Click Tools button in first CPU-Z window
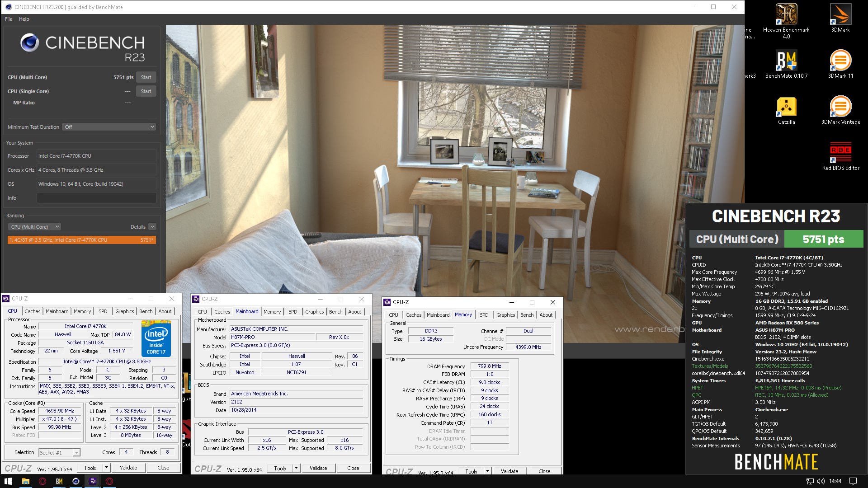The width and height of the screenshot is (868, 488). [x=90, y=468]
